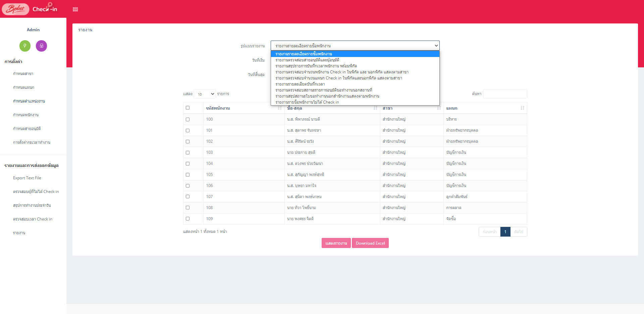Sort table by รหัสพนักงาน sort icon

tap(279, 108)
